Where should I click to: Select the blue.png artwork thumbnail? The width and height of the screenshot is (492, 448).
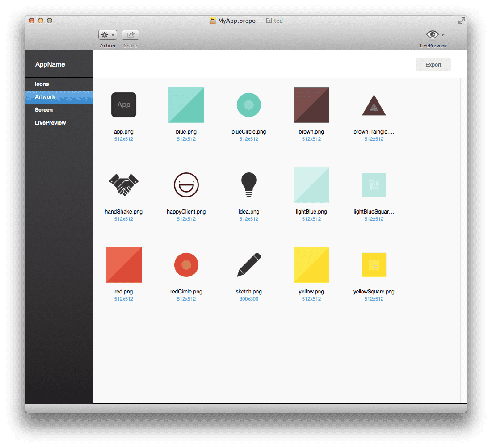tap(186, 105)
